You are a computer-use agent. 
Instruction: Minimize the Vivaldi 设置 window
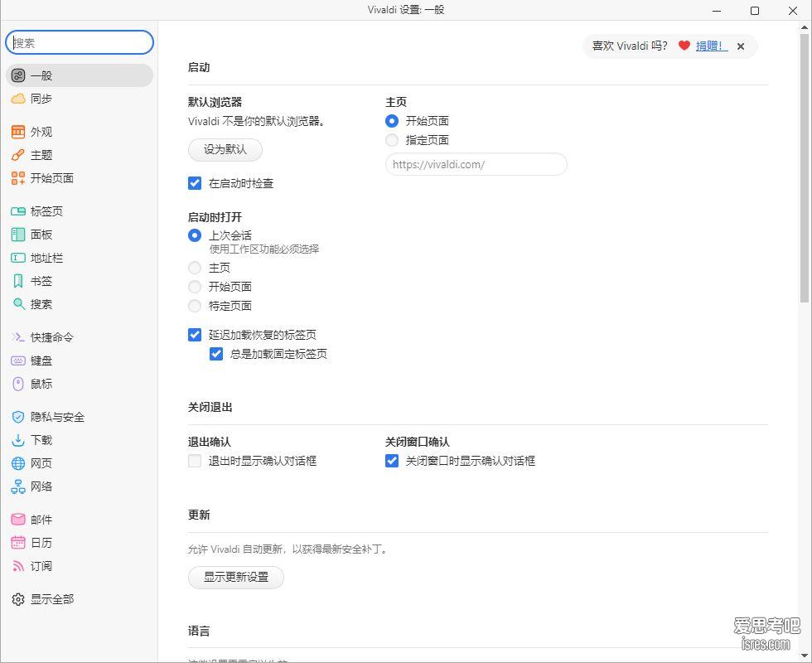(x=717, y=10)
